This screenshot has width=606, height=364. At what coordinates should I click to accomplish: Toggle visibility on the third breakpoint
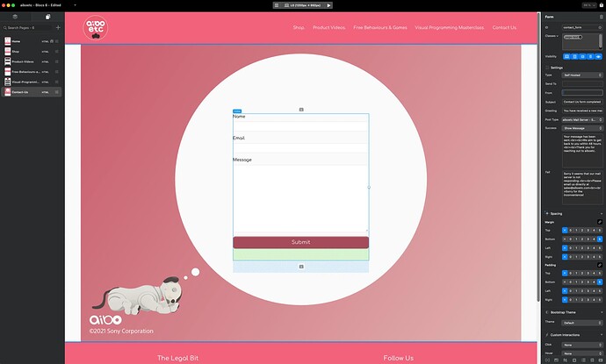pyautogui.click(x=582, y=56)
